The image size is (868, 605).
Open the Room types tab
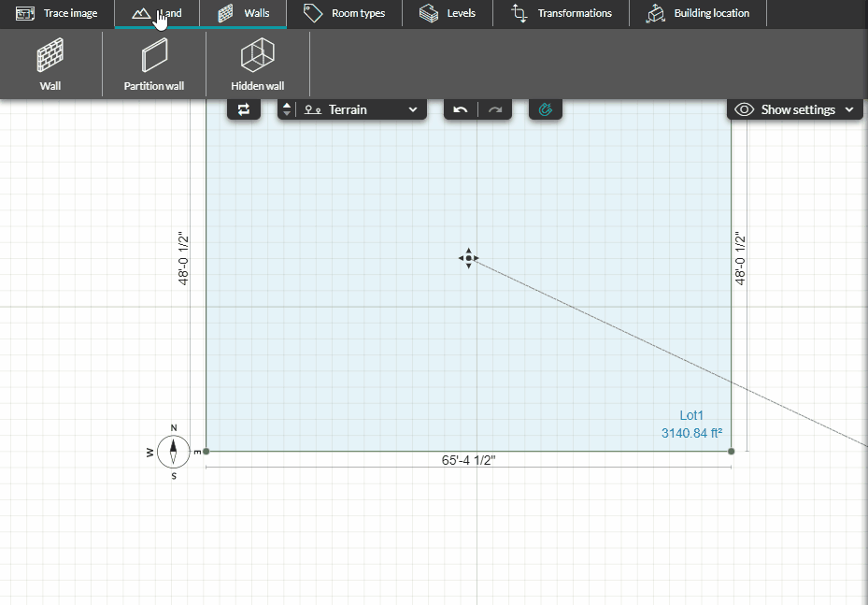click(x=345, y=13)
